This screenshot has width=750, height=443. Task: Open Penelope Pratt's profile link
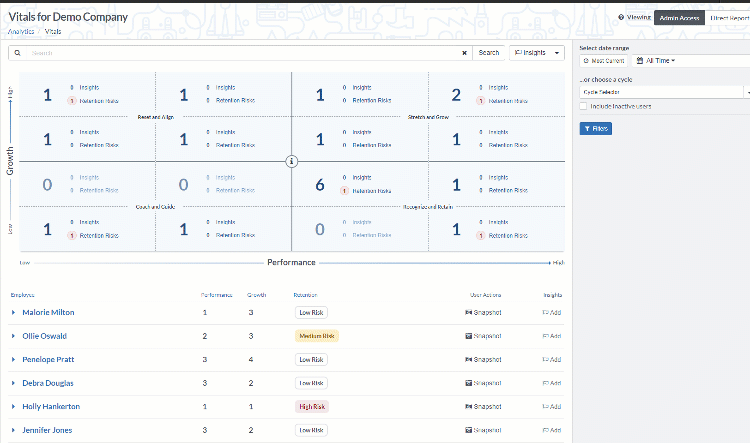point(48,359)
